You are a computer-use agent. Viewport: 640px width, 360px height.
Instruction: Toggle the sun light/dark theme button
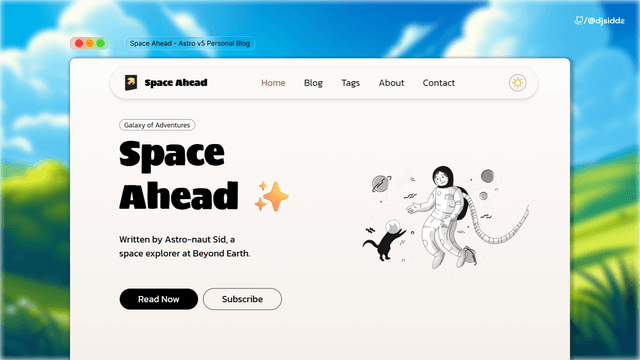[x=517, y=83]
